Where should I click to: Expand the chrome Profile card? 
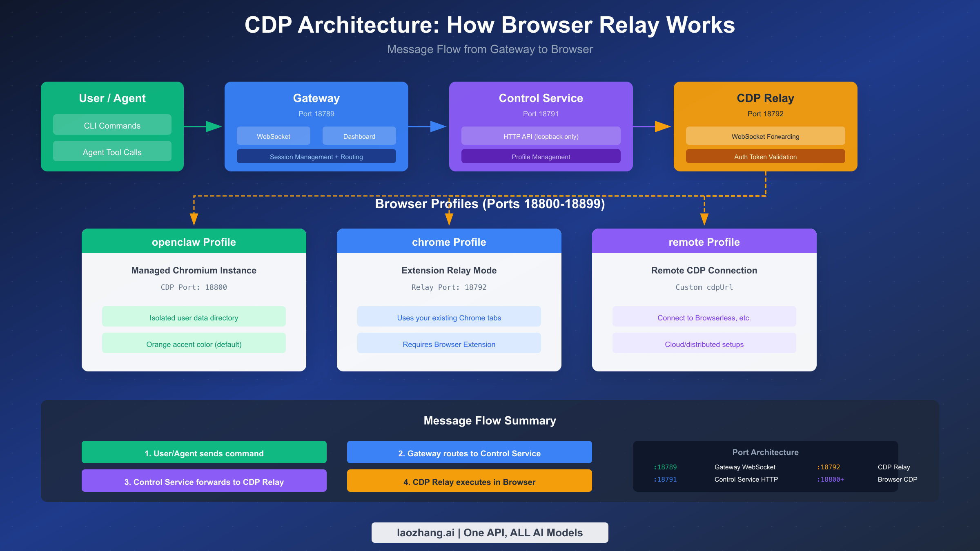tap(449, 242)
